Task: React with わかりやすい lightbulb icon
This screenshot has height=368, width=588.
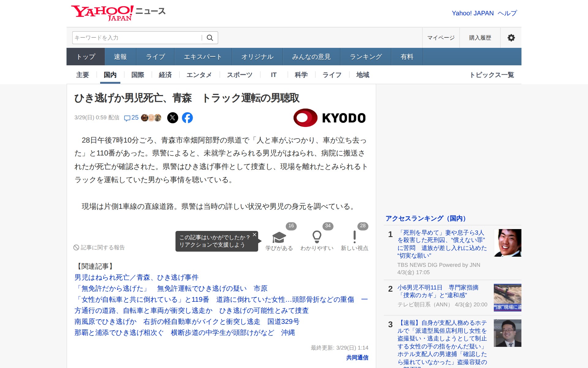Action: click(x=317, y=237)
